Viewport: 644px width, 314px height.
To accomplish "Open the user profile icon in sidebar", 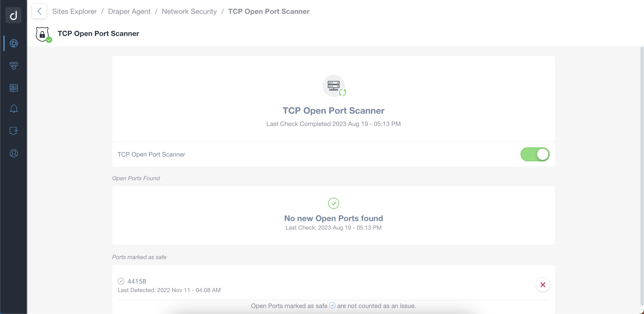I will click(14, 153).
